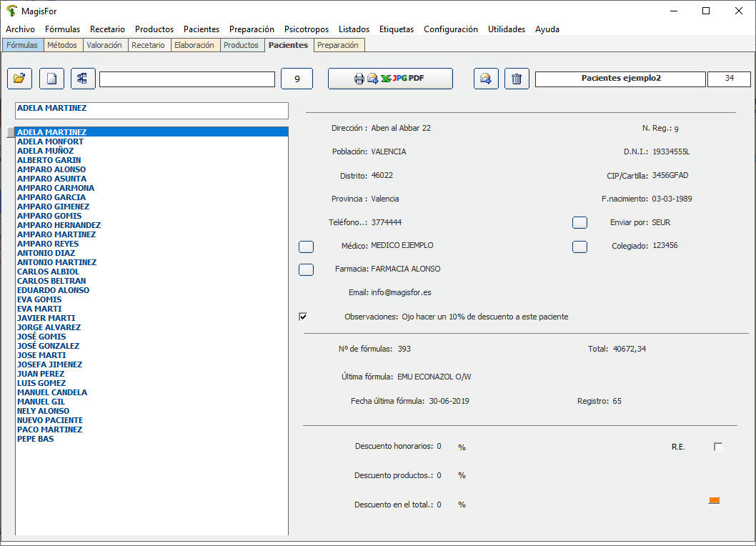Viewport: 756px width, 546px height.
Task: Enable the R.E. checkbox
Action: click(718, 447)
